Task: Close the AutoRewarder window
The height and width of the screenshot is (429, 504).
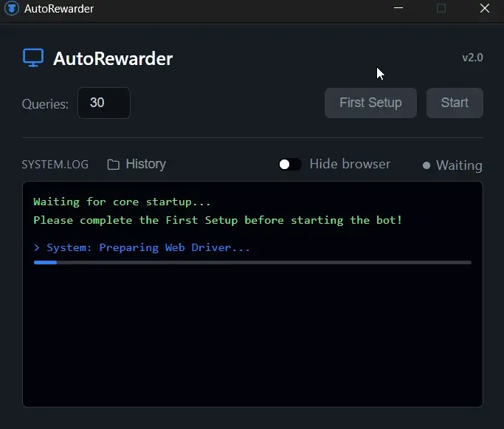Action: point(484,8)
